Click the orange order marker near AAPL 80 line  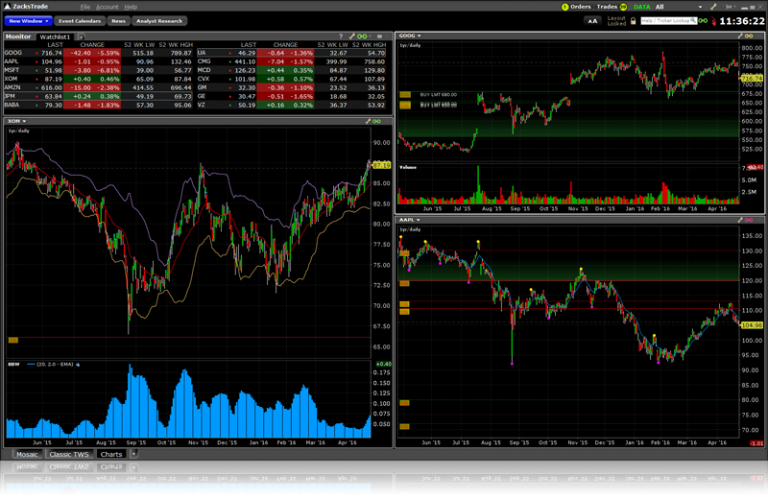coord(405,403)
